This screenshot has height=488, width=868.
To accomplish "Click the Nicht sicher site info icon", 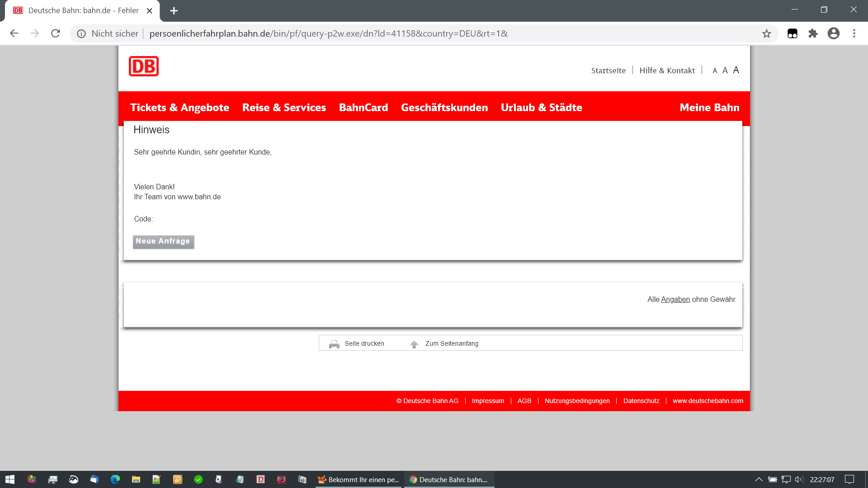I will [x=81, y=34].
